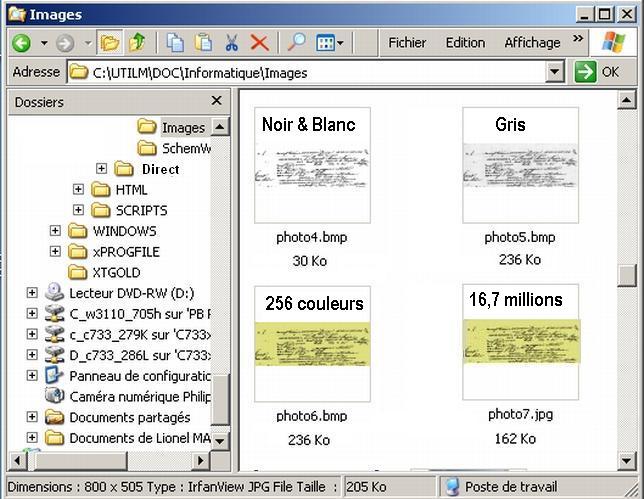This screenshot has height=499, width=644.
Task: Select network drive c_c733_279K icon
Action: [x=54, y=334]
